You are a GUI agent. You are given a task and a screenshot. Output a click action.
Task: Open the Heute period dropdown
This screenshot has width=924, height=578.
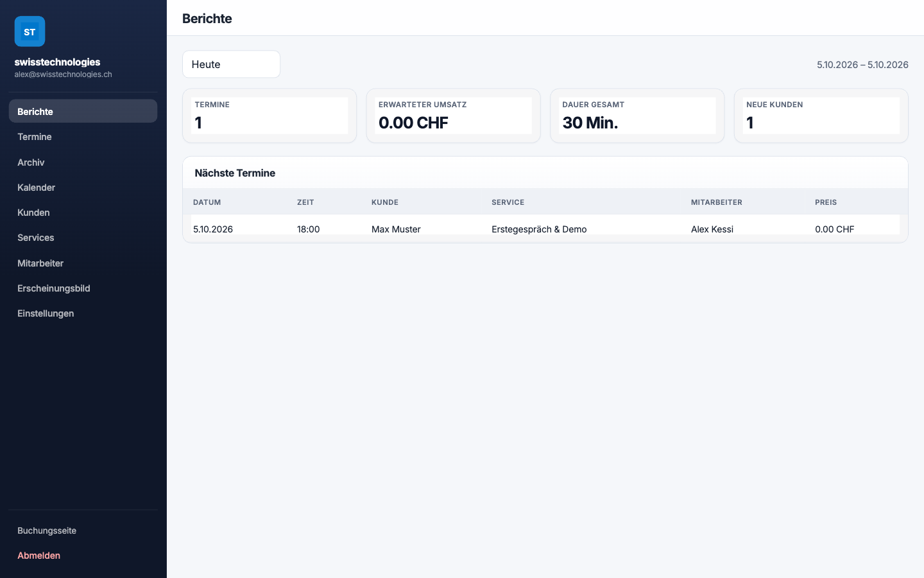[231, 64]
